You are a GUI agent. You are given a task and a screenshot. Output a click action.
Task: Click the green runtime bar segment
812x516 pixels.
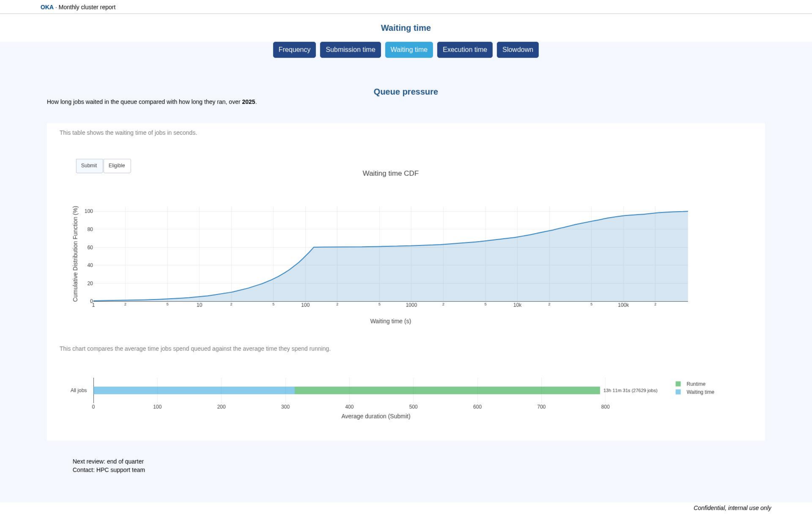[x=447, y=390]
